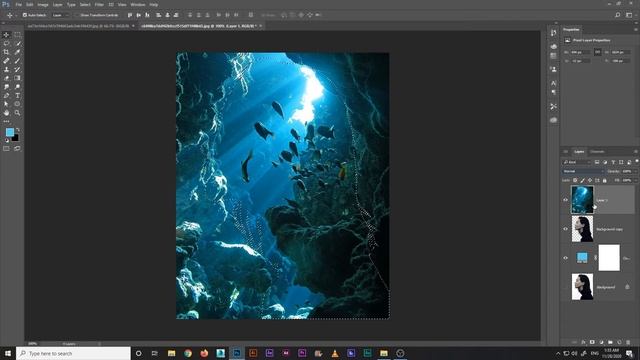Open the Properties panel flyout menu

click(636, 29)
